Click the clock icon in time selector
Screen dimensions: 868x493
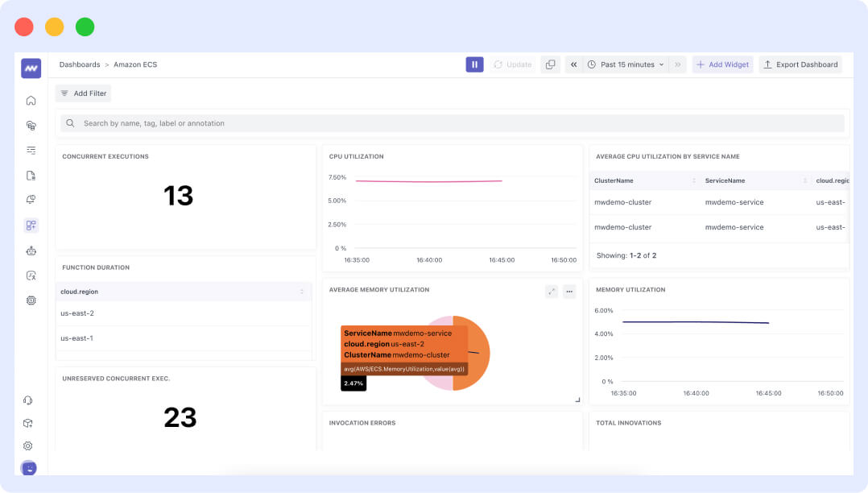[x=591, y=64]
